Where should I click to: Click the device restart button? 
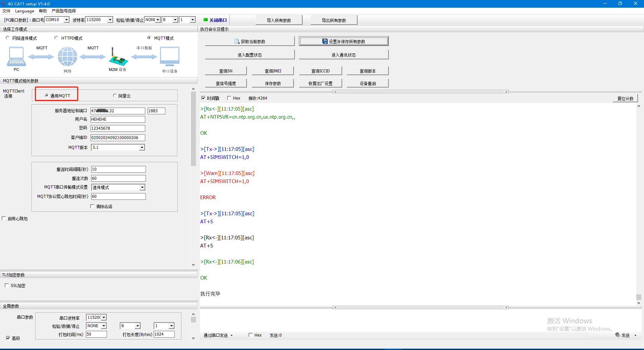coord(368,83)
